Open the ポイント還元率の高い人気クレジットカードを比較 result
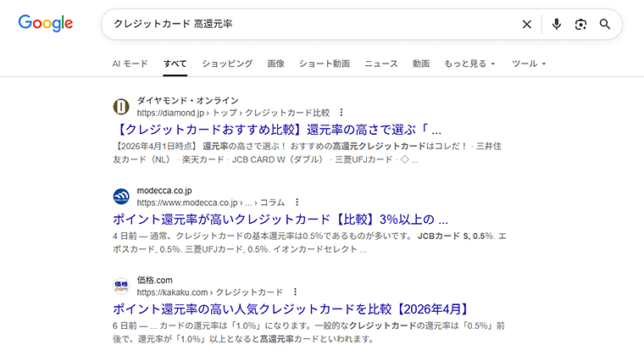 291,309
